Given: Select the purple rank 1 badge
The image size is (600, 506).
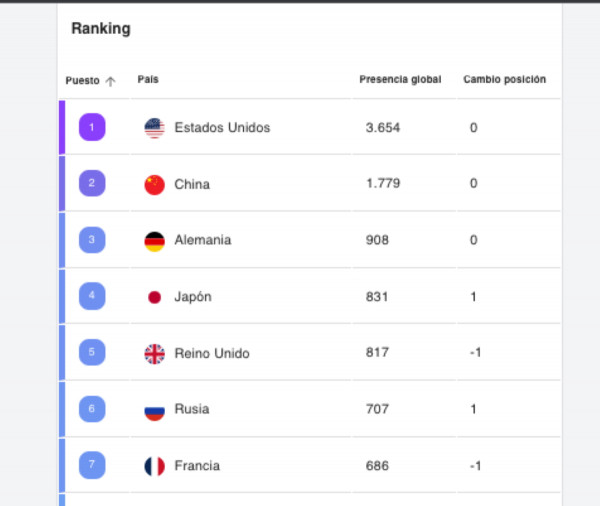Looking at the screenshot, I should pos(92,127).
